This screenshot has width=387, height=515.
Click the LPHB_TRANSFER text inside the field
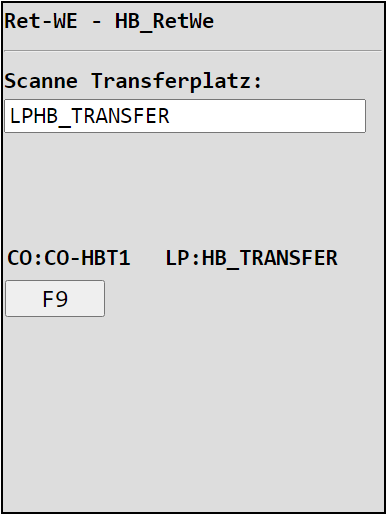[90, 116]
